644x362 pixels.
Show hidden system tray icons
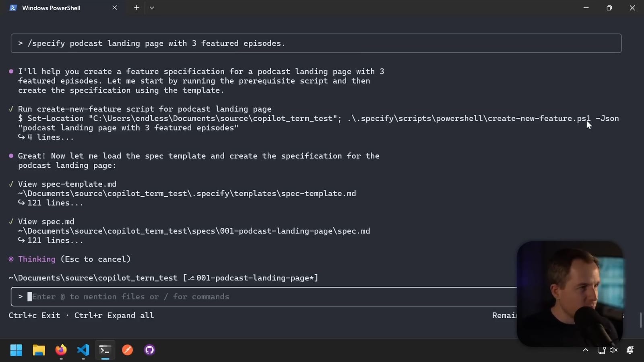tap(586, 350)
